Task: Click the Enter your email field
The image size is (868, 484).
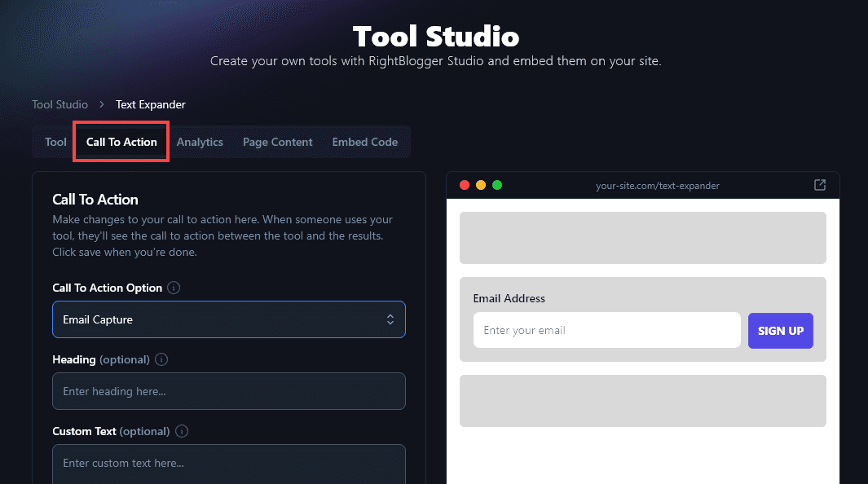Action: pos(606,331)
